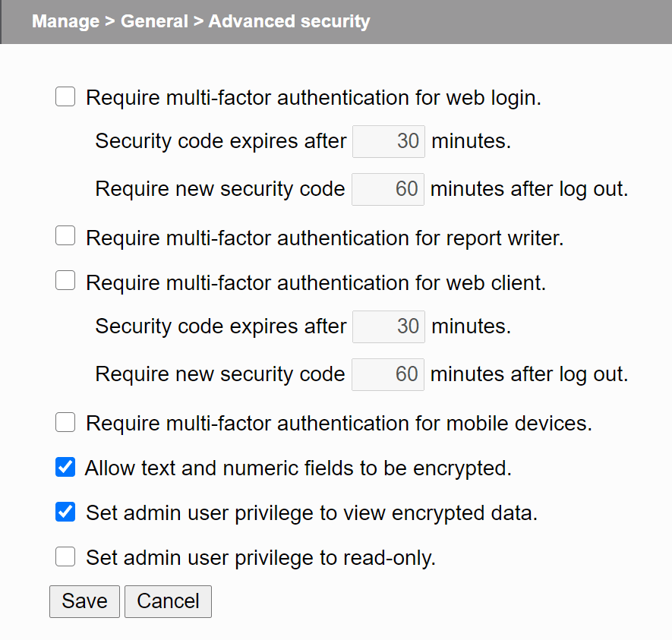Check multi-factor authentication for mobile devices

(x=65, y=422)
